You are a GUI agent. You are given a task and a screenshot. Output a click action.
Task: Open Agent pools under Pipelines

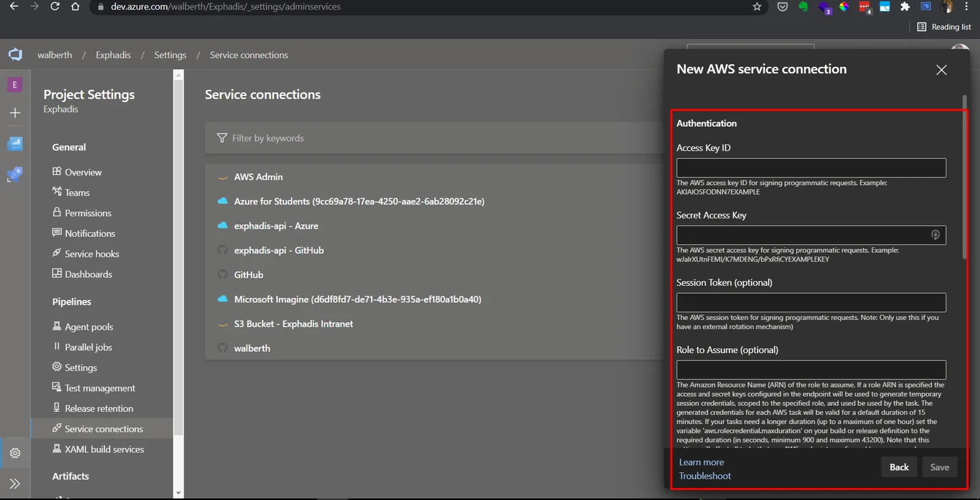pos(89,327)
